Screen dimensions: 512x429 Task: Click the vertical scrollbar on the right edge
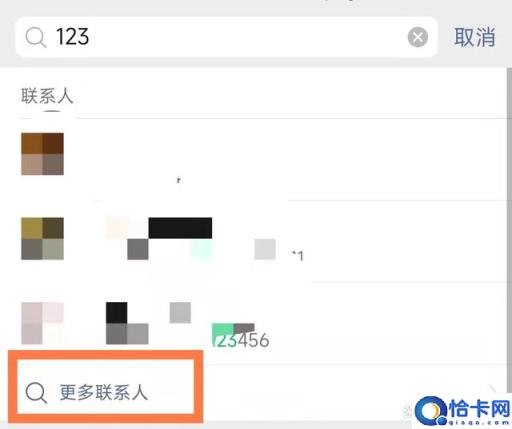coord(509,230)
